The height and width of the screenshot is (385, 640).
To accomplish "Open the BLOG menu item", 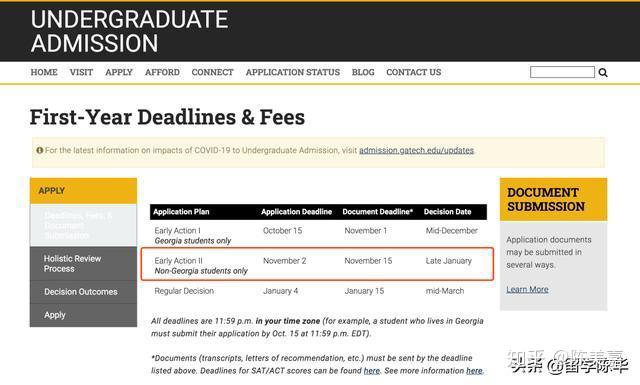I will coord(363,72).
